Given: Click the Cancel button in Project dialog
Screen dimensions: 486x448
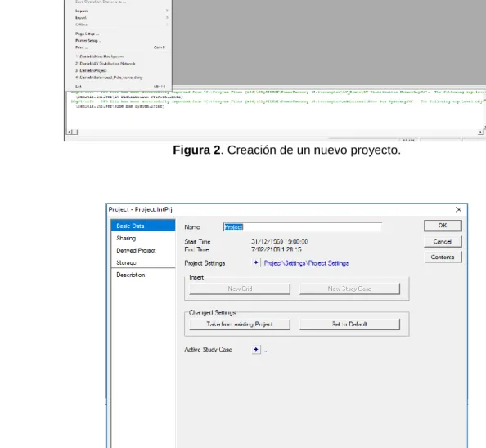Looking at the screenshot, I should (443, 241).
